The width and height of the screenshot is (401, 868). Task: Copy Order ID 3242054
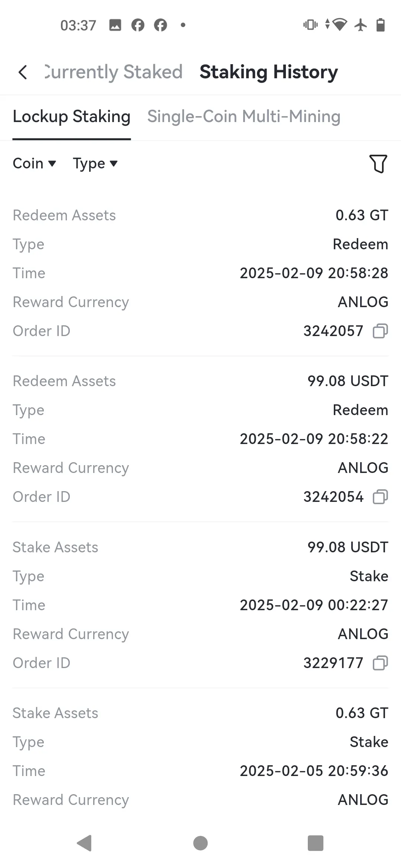point(380,497)
